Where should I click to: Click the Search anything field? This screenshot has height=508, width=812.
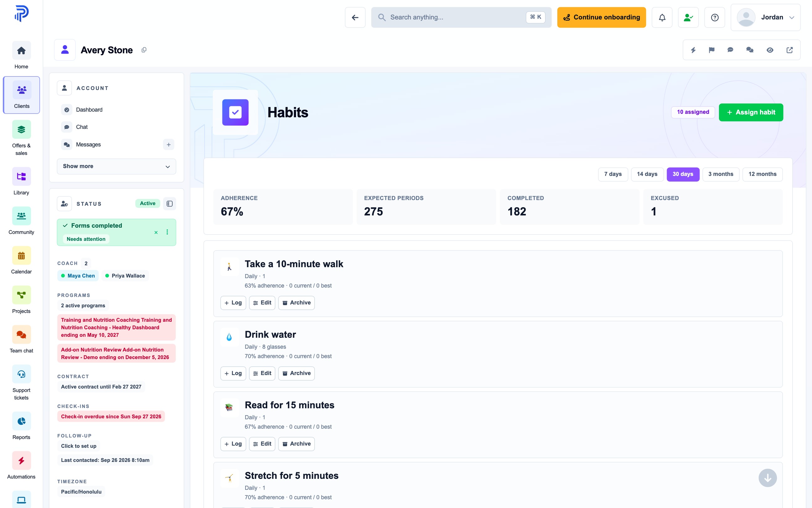[461, 18]
